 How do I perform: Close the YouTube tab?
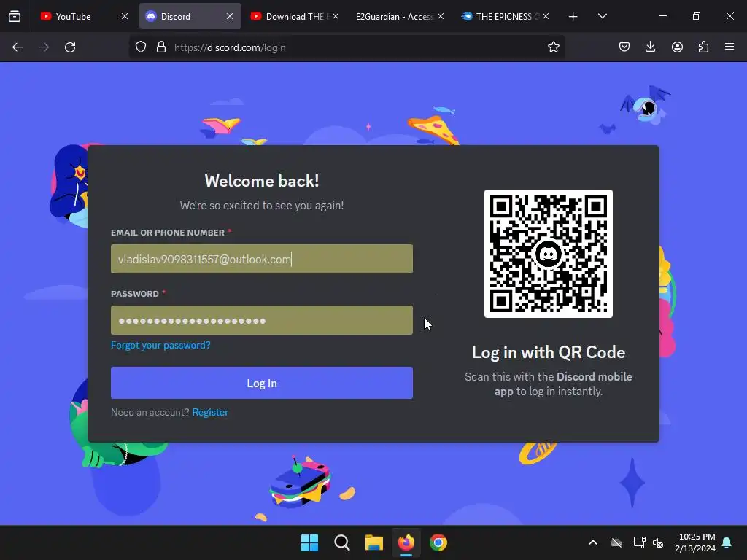click(x=124, y=16)
